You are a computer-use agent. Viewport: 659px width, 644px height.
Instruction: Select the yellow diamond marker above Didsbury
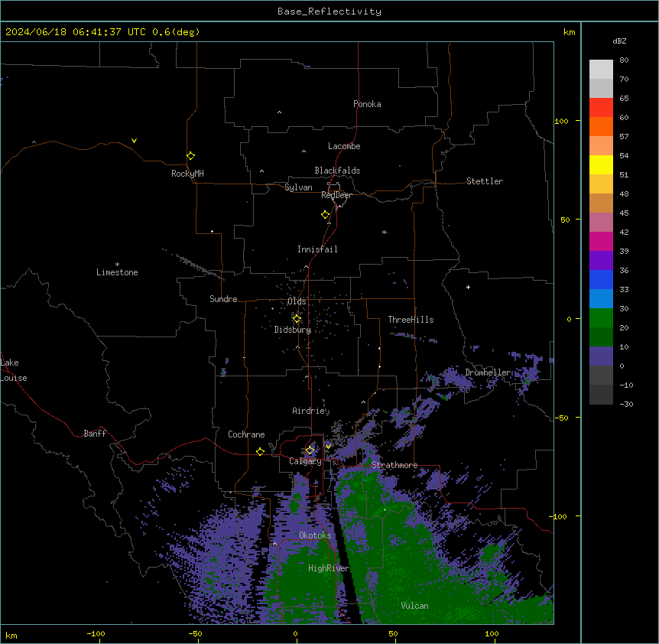pos(297,319)
